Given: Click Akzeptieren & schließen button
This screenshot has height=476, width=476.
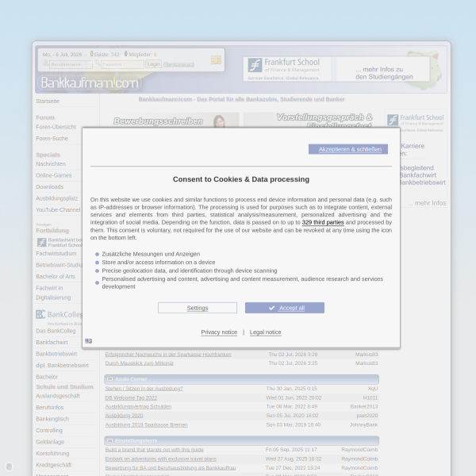Looking at the screenshot, I should (348, 149).
